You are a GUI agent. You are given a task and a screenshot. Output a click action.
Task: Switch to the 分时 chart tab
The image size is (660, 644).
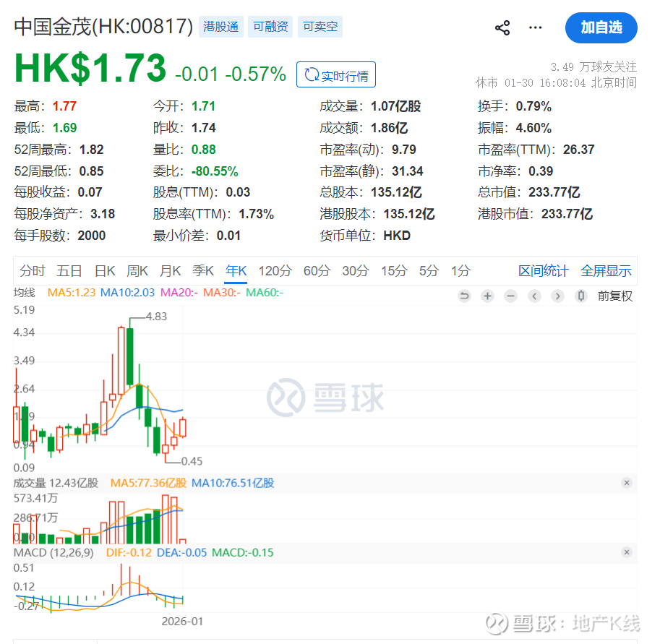(32, 270)
